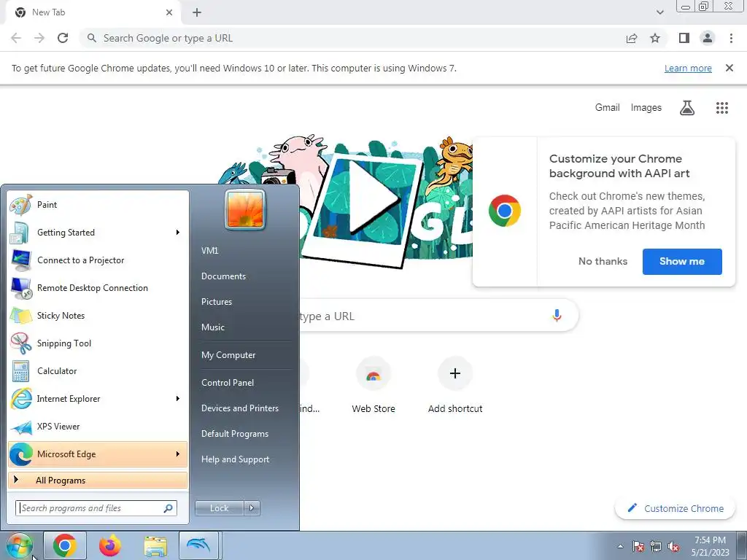
Task: Open the Web Store shortcut
Action: 373,386
